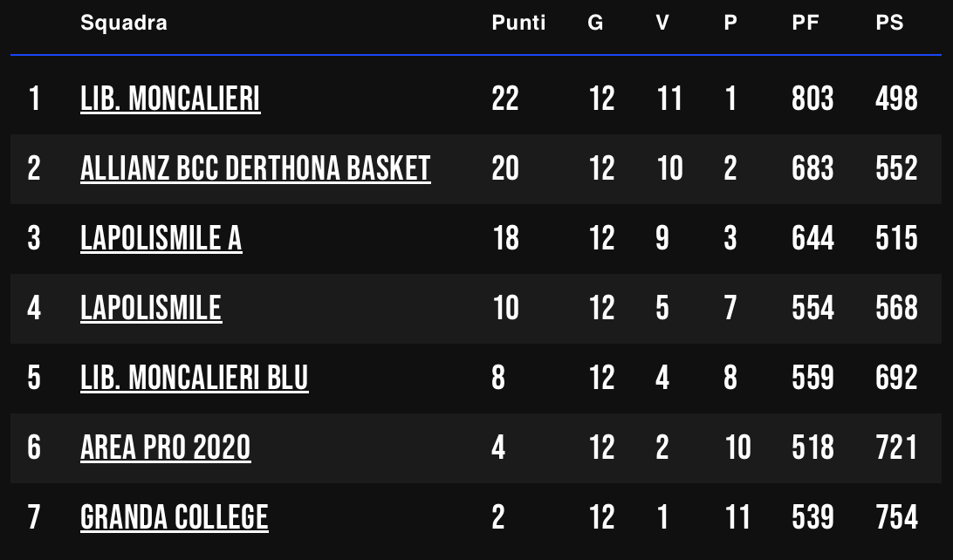Image resolution: width=953 pixels, height=560 pixels.
Task: Click the 10 points value for Lapolismile
Action: tap(505, 309)
